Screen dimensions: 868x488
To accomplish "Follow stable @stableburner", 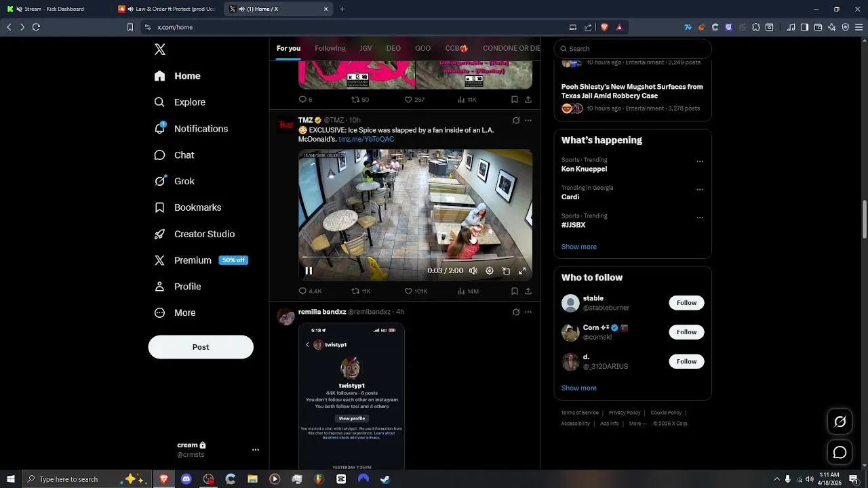I will tap(686, 303).
